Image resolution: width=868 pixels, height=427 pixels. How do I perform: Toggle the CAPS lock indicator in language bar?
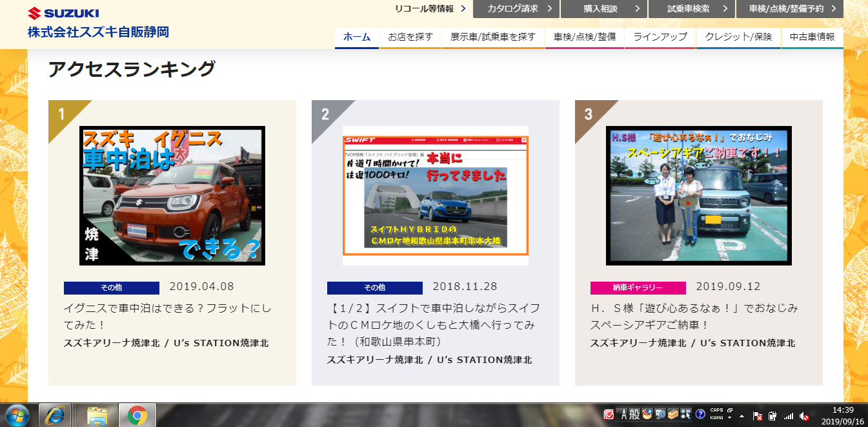(716, 410)
